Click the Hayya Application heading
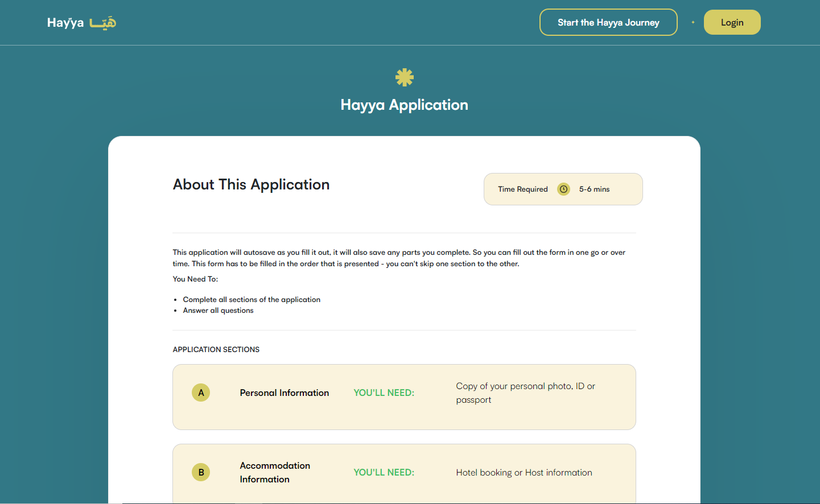The image size is (820, 504). click(x=405, y=105)
